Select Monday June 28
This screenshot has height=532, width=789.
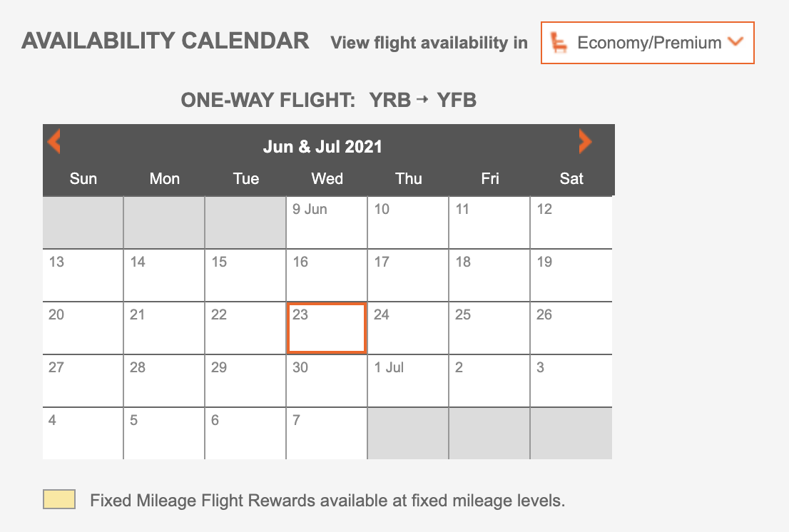164,381
